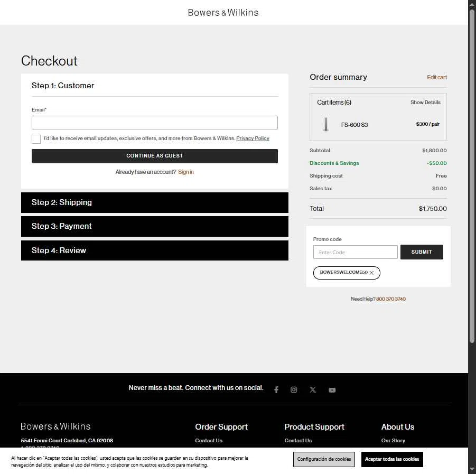Image resolution: width=476 pixels, height=474 pixels.
Task: Open Bowers & Wilkins Facebook page icon
Action: [x=276, y=389]
